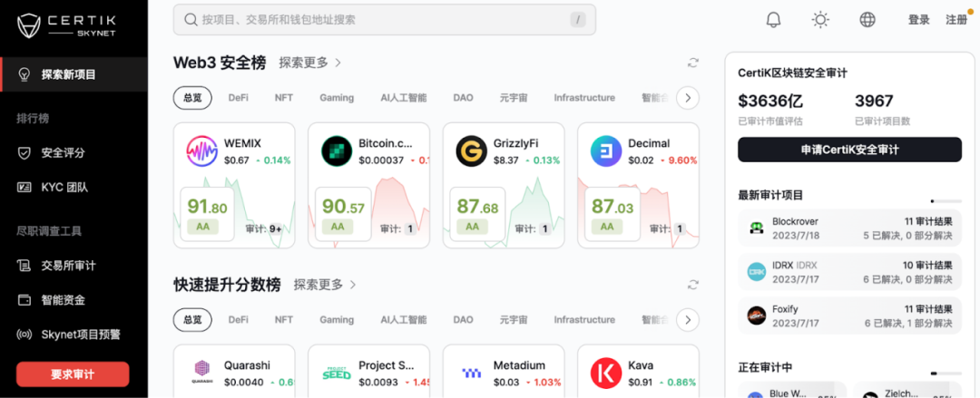Select 元宇宙 tab in Web3 安全榜
Image resolution: width=980 pixels, height=398 pixels.
[x=514, y=98]
